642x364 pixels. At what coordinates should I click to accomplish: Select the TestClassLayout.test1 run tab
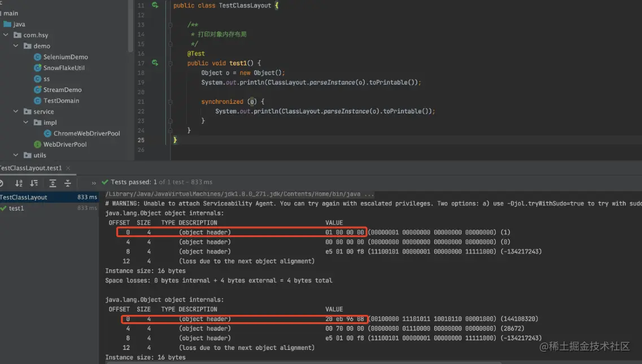(30, 168)
